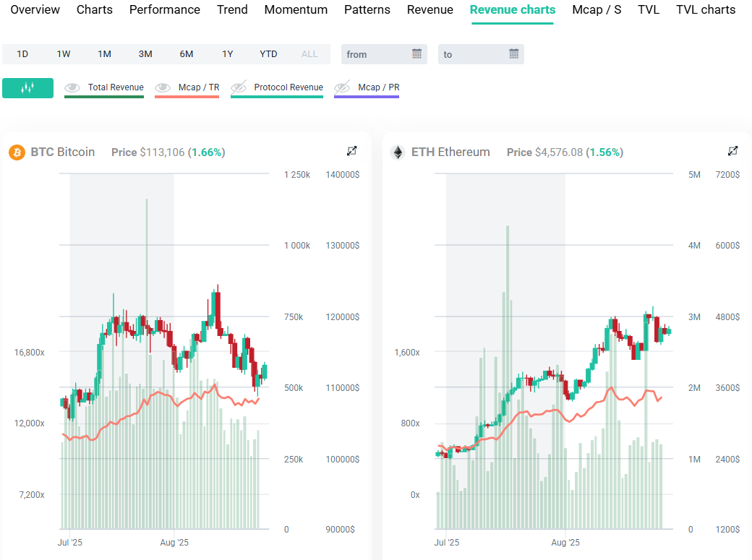Open calendar picker in from field
This screenshot has width=752, height=560.
416,54
